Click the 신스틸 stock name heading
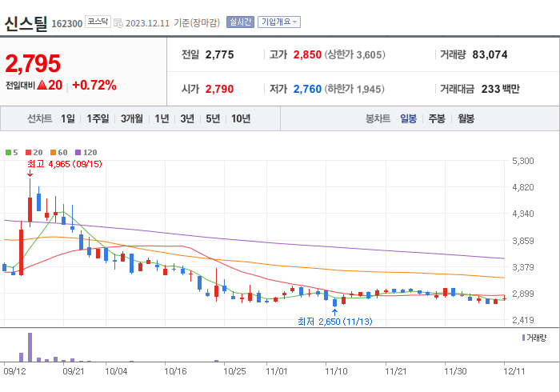 point(26,23)
